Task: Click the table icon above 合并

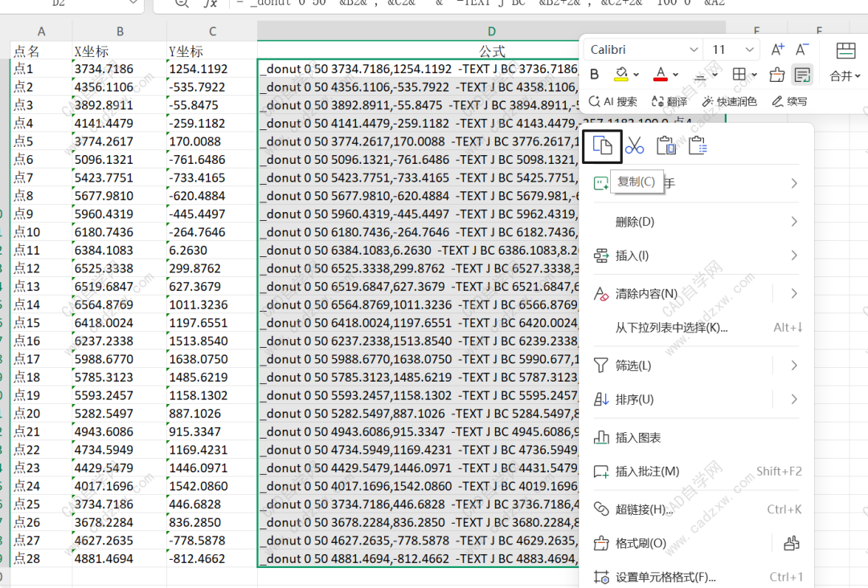Action: pyautogui.click(x=845, y=51)
